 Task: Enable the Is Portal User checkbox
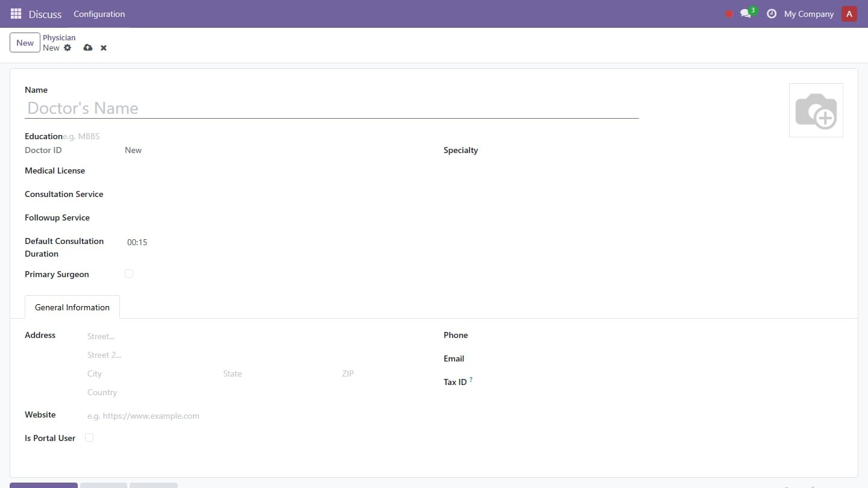tap(89, 437)
